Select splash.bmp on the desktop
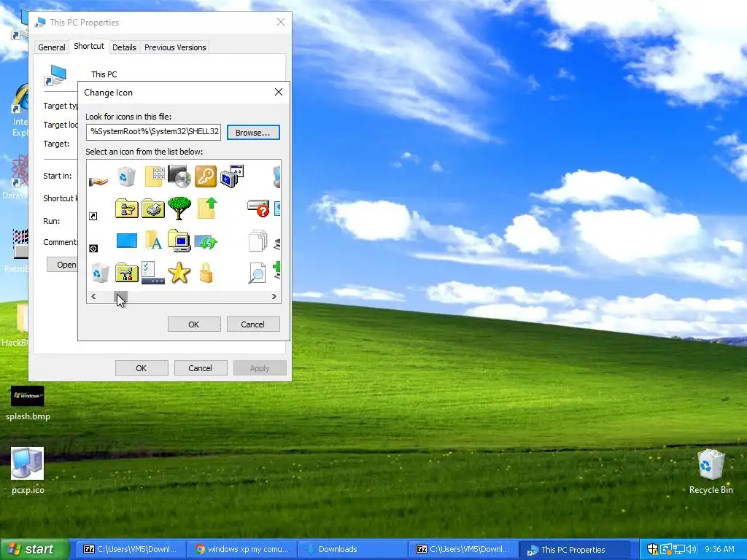The height and width of the screenshot is (560, 747). 28,403
